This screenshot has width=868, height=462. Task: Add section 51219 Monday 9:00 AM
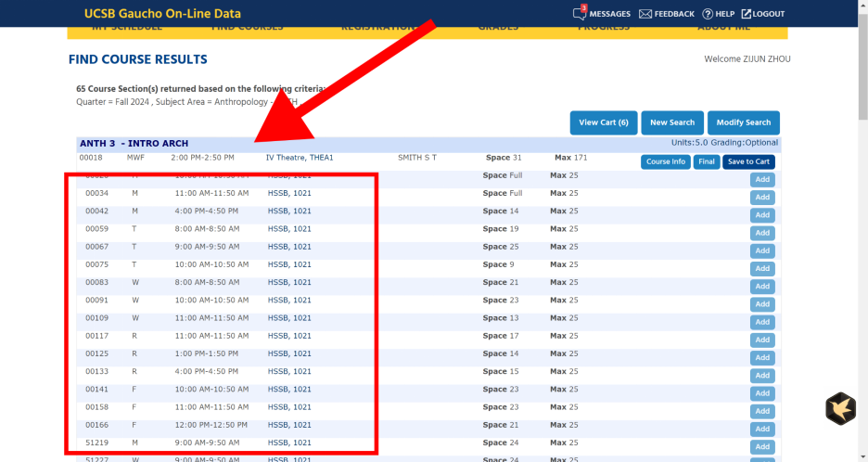pyautogui.click(x=762, y=447)
